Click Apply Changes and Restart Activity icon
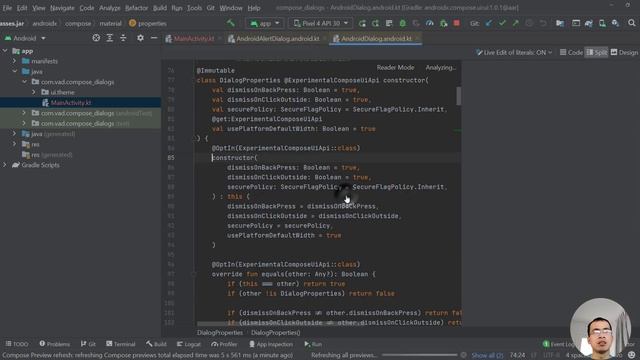Image resolution: width=640 pixels, height=360 pixels. click(x=376, y=23)
